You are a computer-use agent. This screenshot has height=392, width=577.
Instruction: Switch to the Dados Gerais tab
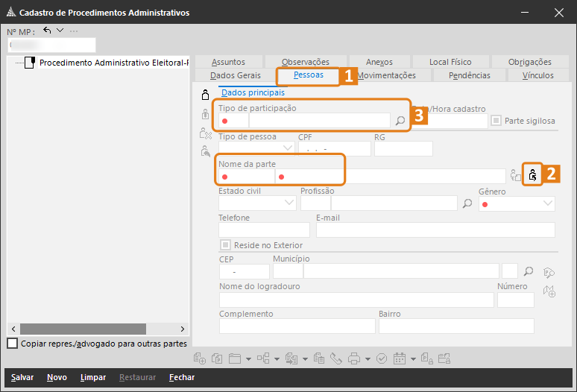point(236,75)
